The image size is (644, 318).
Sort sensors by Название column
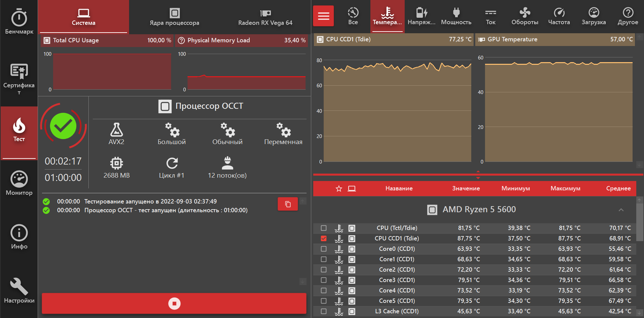pyautogui.click(x=399, y=188)
